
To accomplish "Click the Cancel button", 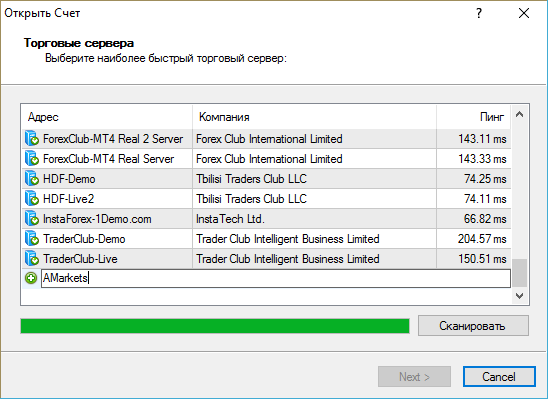I will (x=499, y=377).
